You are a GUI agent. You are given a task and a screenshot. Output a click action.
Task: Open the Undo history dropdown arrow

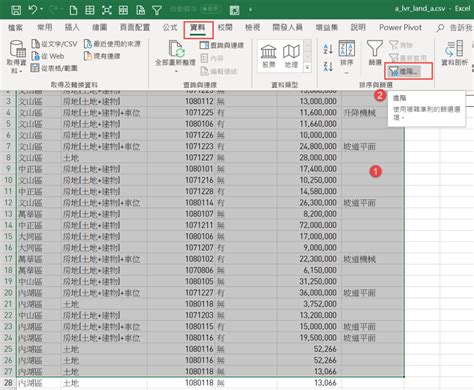[42, 10]
